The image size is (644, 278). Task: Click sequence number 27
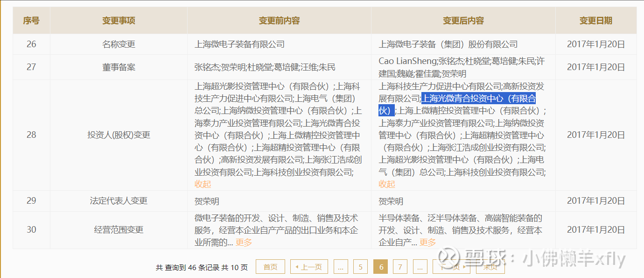pos(31,67)
